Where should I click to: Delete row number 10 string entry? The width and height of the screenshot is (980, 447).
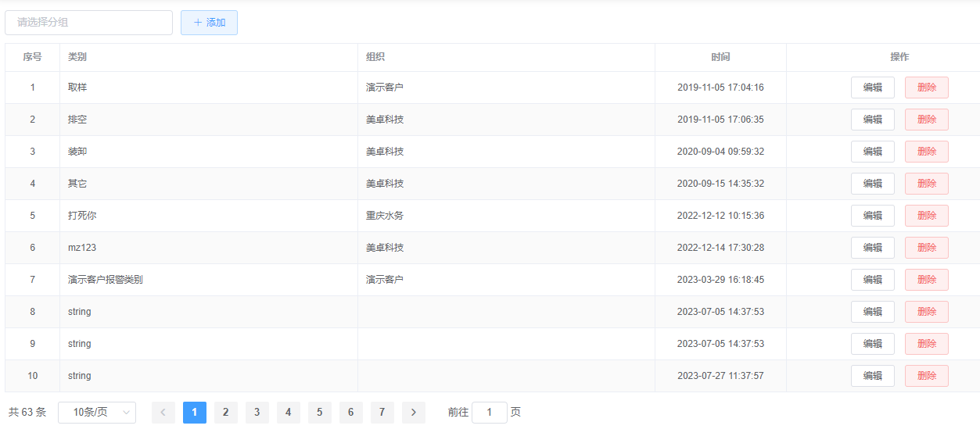pyautogui.click(x=926, y=376)
